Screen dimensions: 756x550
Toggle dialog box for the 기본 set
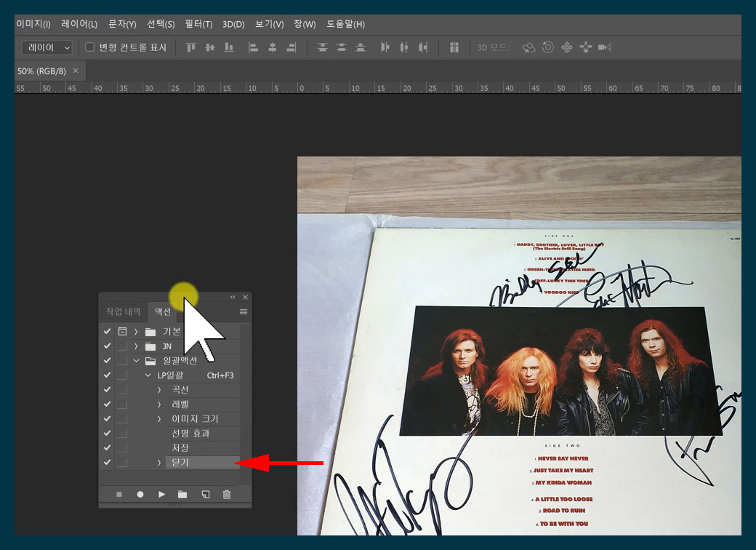(x=122, y=332)
